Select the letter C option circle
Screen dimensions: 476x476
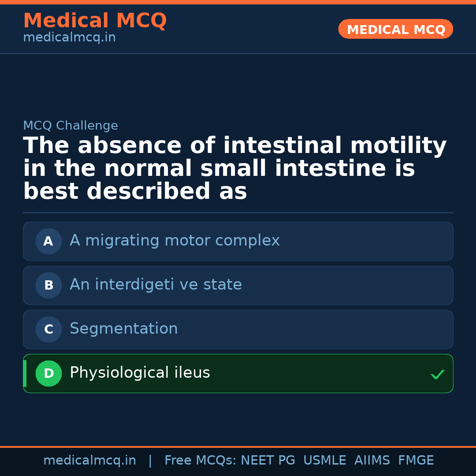click(48, 329)
